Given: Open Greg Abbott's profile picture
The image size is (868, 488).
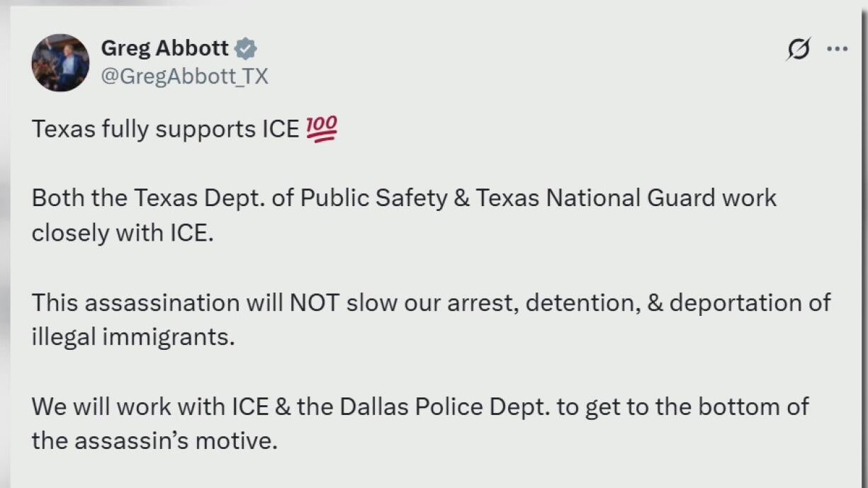Looking at the screenshot, I should (60, 62).
